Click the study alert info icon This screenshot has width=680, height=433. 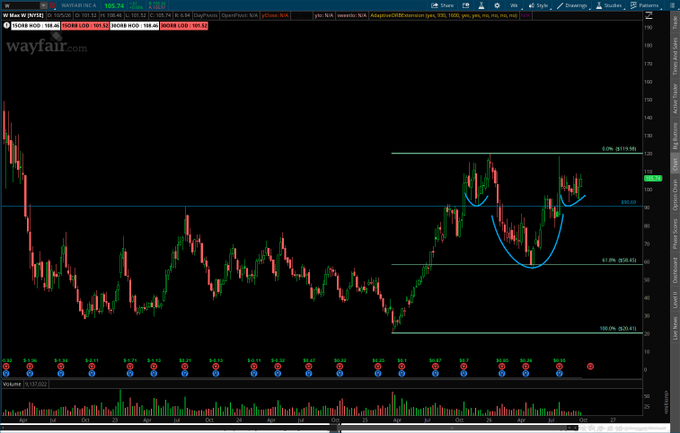point(7,26)
